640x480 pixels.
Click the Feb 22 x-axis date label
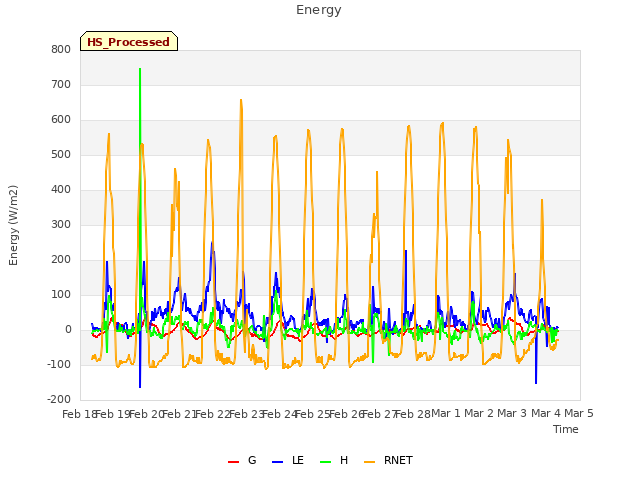point(213,414)
